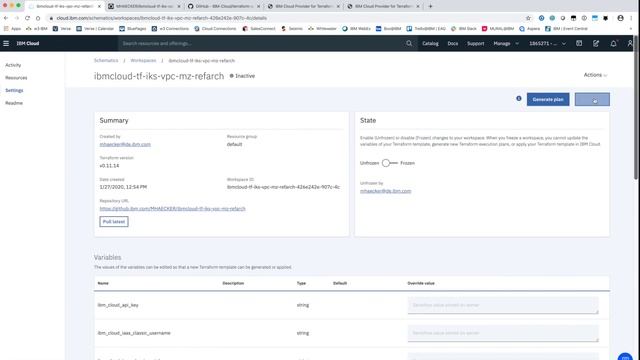Open the Apps bookmark shortcut
The height and width of the screenshot is (360, 640).
[x=12, y=29]
